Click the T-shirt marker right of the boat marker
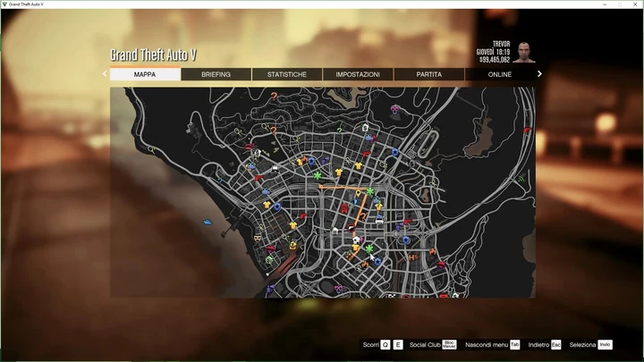 tap(292, 225)
